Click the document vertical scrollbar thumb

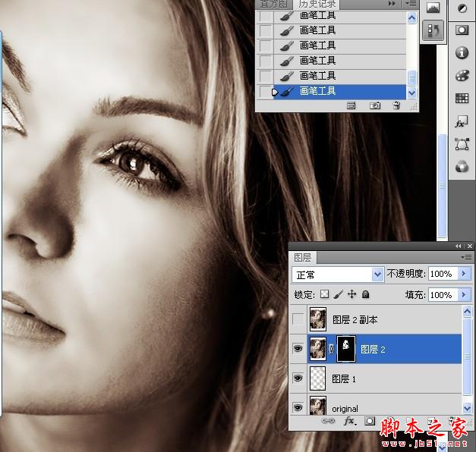pos(443,185)
